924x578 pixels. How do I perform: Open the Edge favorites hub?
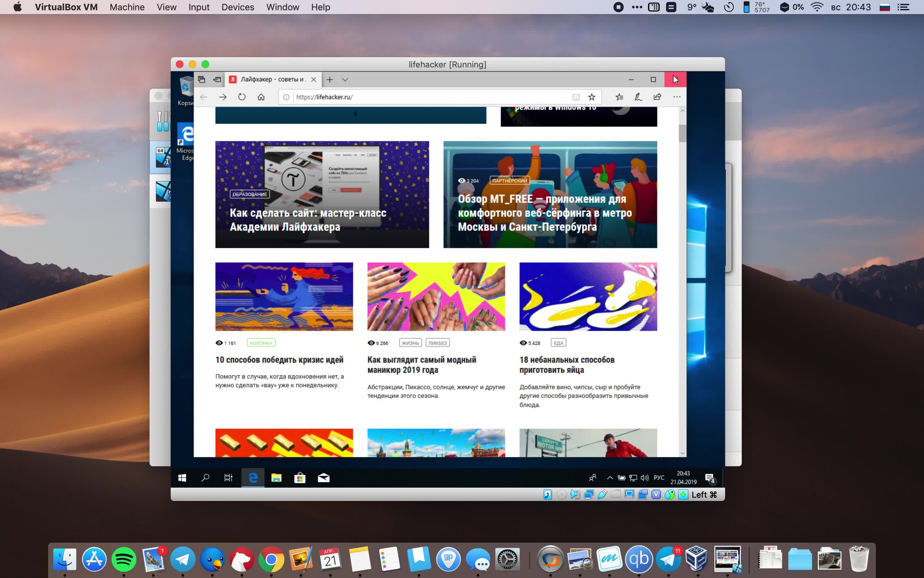click(619, 97)
